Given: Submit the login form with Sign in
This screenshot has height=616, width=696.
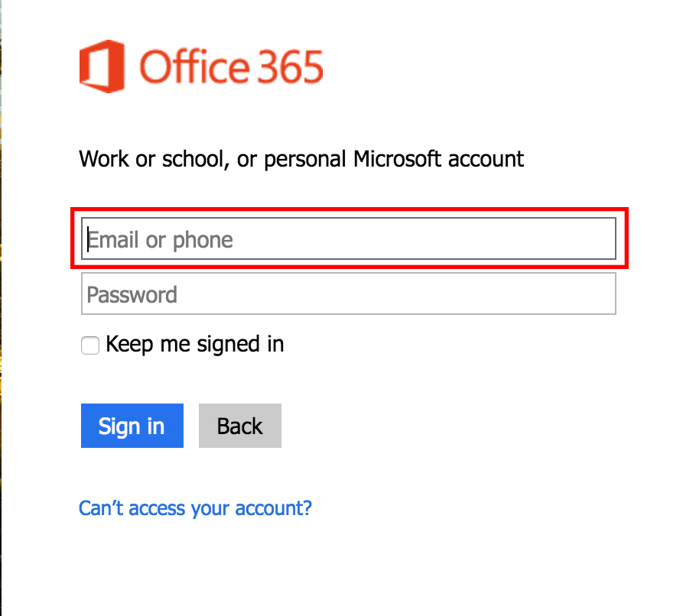Looking at the screenshot, I should 132,426.
